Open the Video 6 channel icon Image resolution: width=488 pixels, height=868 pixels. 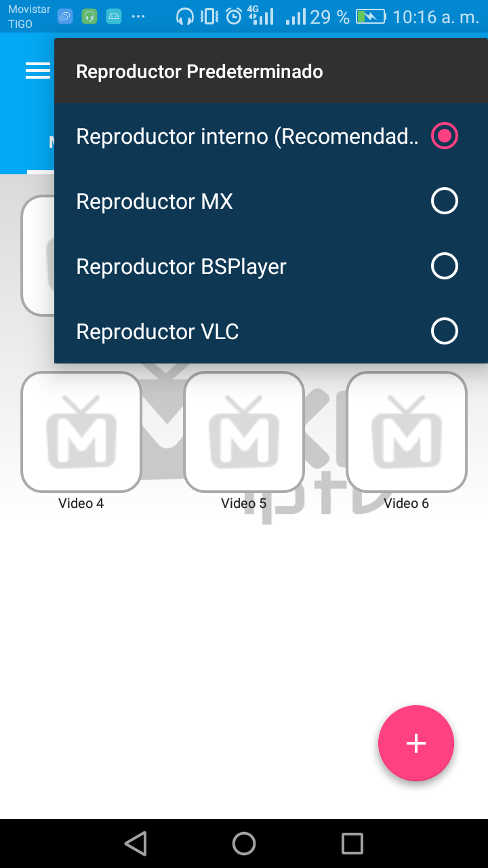coord(407,432)
